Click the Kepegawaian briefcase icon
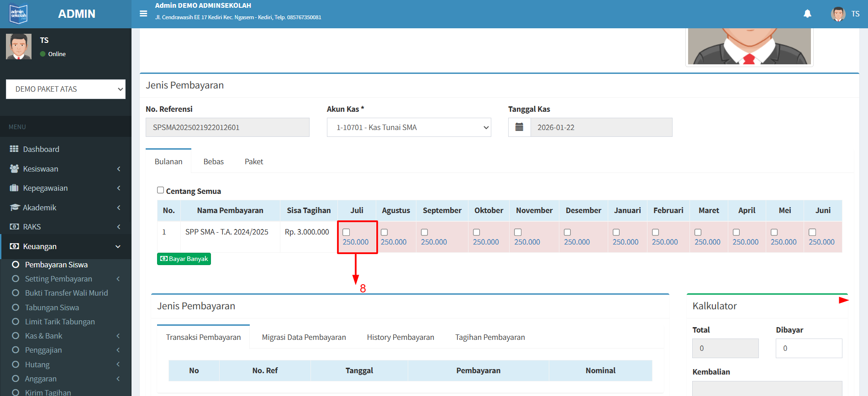 14,188
